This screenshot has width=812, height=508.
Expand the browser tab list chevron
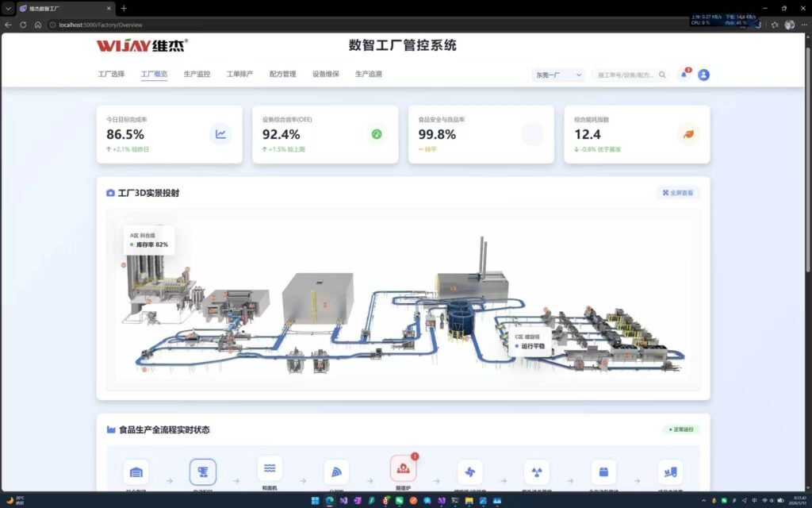click(x=8, y=8)
